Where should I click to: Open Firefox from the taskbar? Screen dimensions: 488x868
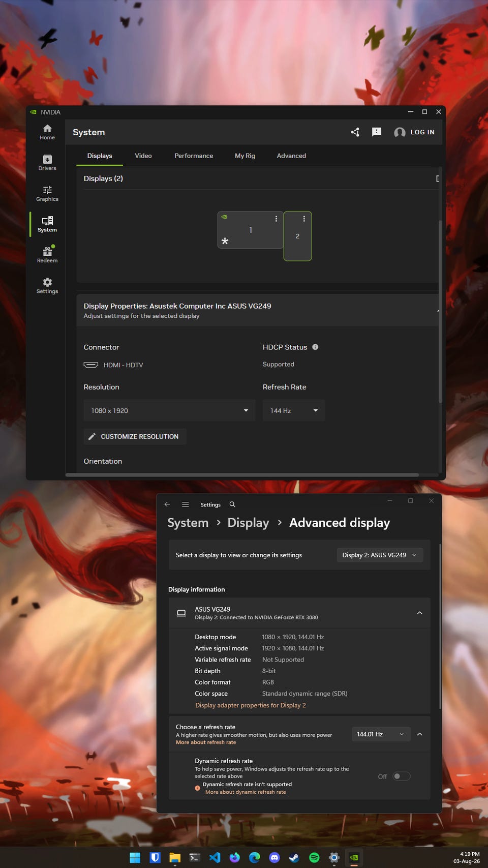tap(234, 858)
